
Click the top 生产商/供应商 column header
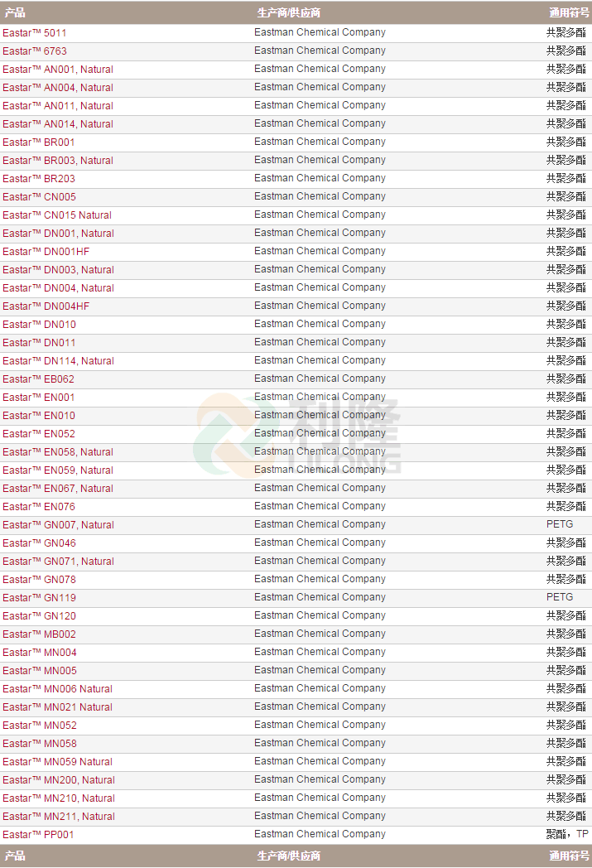tap(288, 12)
